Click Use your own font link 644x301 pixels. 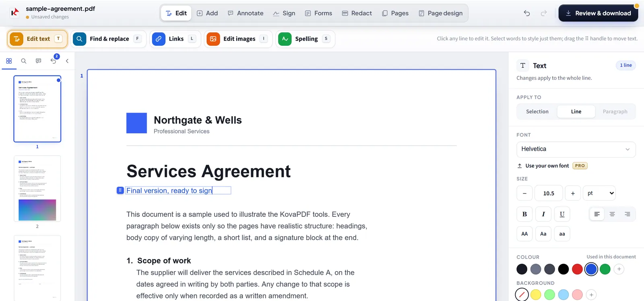coord(547,166)
